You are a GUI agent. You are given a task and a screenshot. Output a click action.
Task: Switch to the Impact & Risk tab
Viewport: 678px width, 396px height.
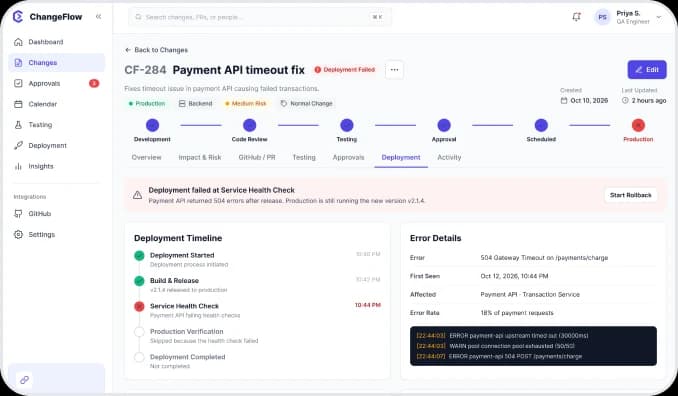tap(200, 157)
